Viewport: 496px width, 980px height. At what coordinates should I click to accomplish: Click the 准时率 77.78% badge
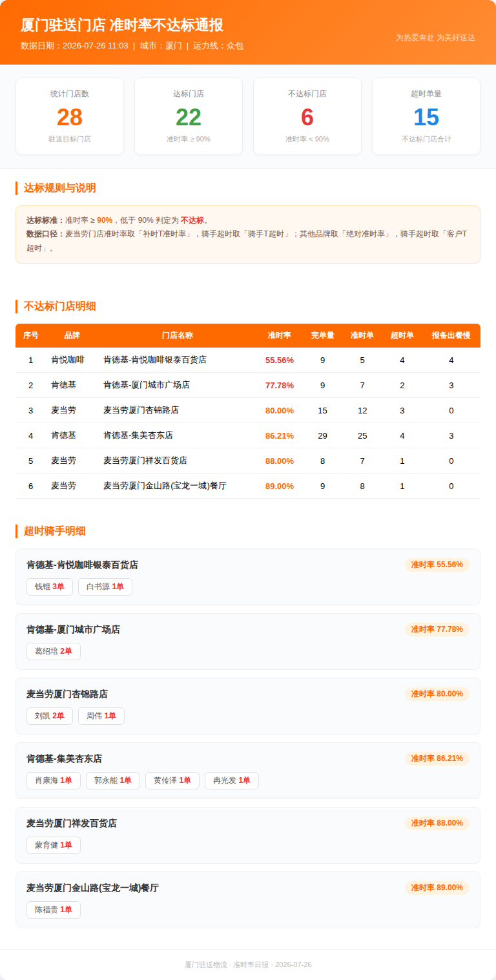[x=437, y=629]
